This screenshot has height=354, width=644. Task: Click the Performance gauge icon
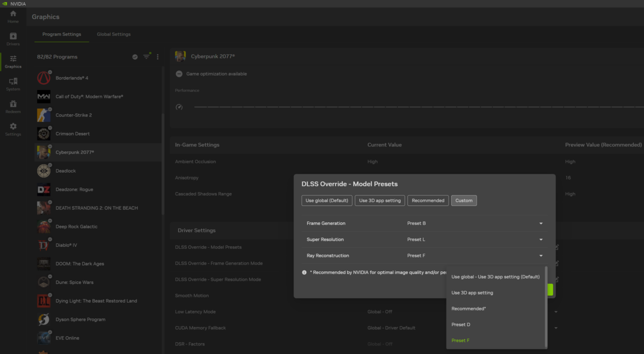[x=179, y=107]
